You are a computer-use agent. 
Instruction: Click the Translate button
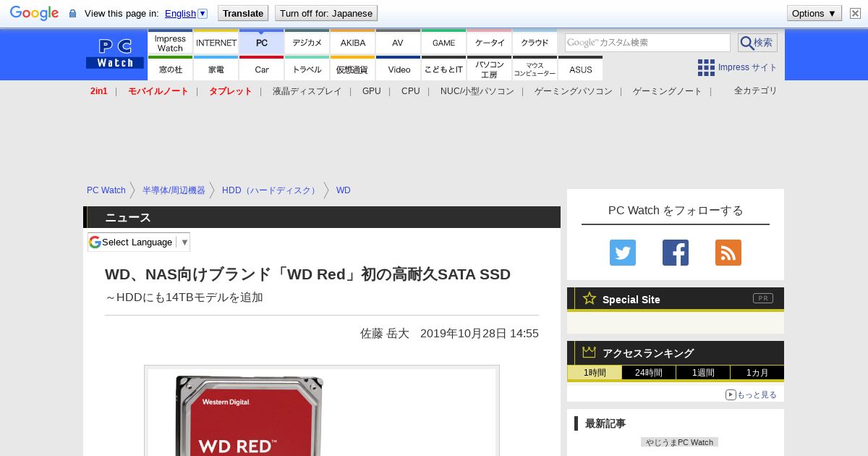(x=242, y=13)
